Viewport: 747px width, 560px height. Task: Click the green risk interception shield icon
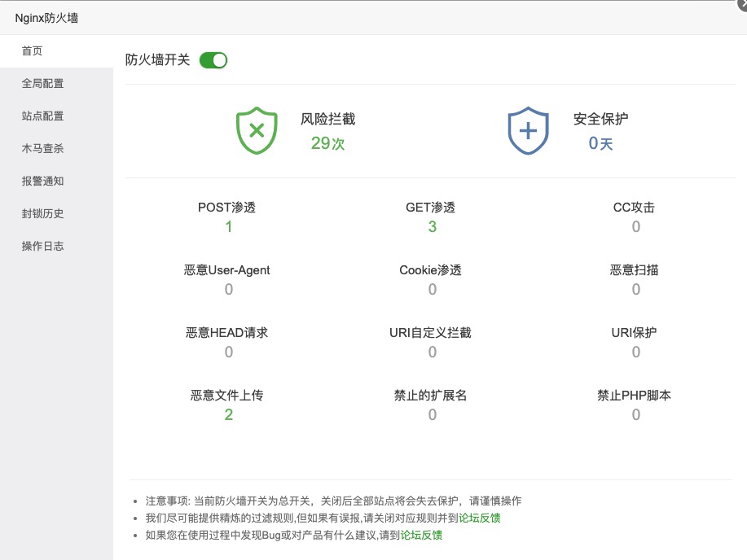point(257,130)
